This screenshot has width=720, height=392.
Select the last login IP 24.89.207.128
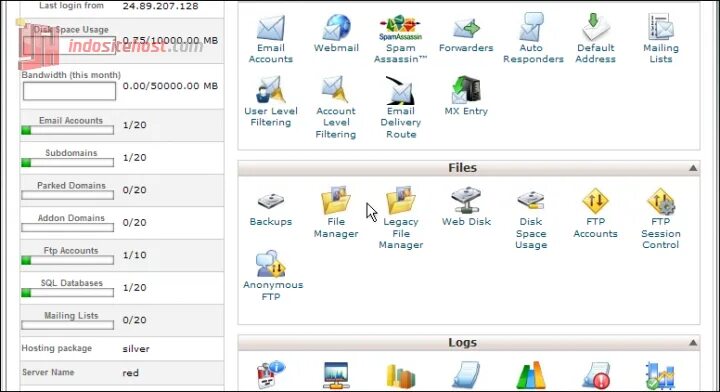[x=160, y=6]
